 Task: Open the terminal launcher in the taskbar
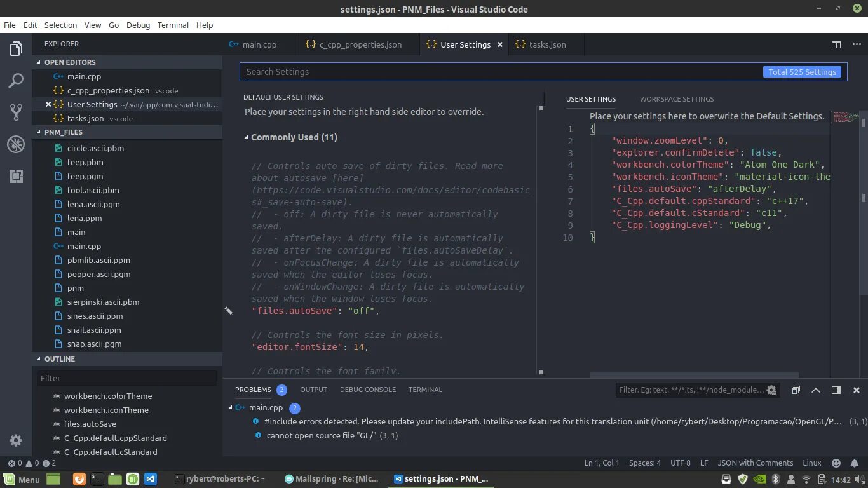click(x=97, y=479)
